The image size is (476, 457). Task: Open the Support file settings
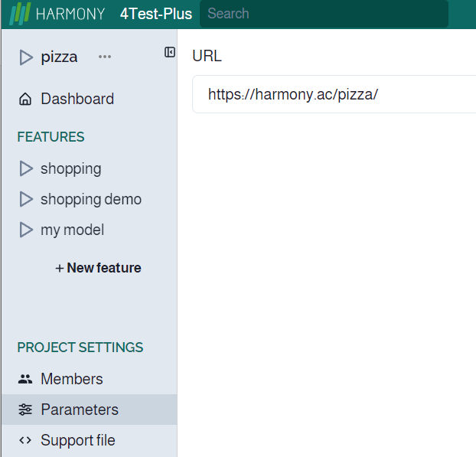(78, 440)
